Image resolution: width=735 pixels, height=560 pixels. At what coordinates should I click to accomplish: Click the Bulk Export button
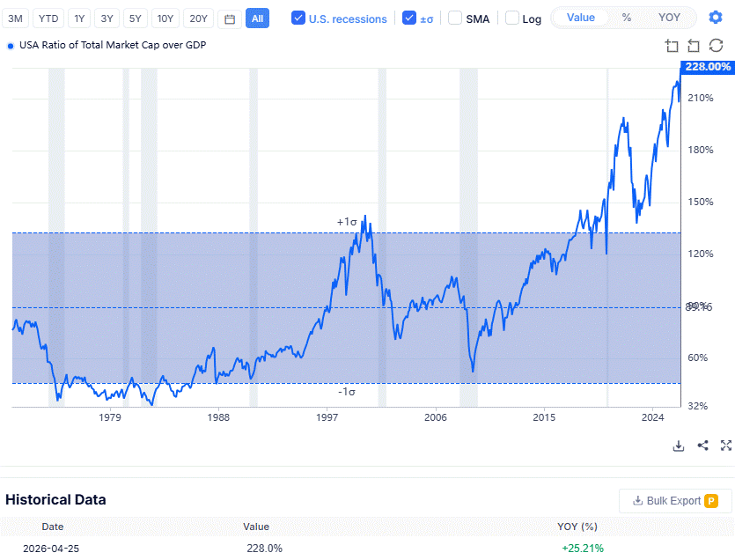pyautogui.click(x=675, y=501)
